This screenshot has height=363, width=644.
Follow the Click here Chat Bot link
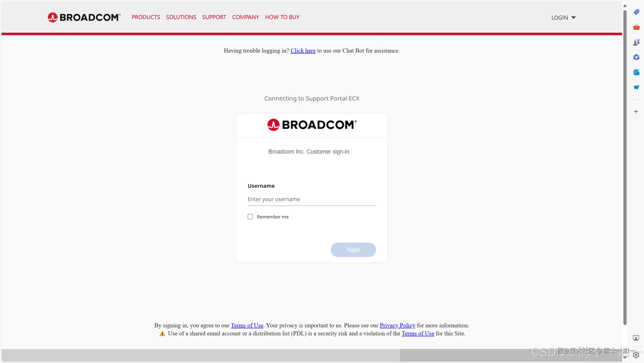pyautogui.click(x=303, y=51)
